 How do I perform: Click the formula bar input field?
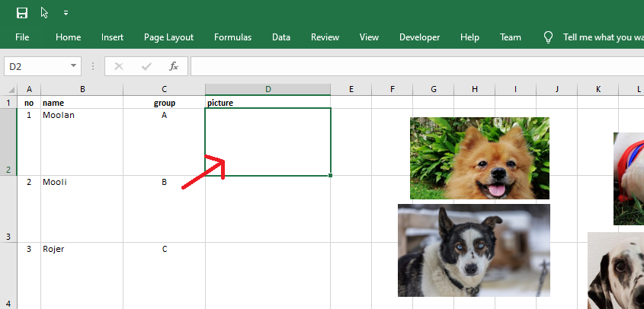click(418, 66)
